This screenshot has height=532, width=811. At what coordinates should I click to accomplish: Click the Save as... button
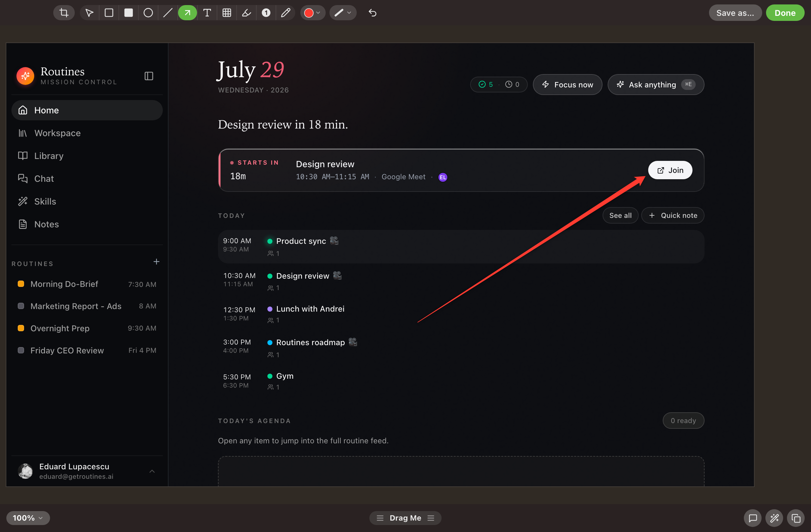[x=735, y=13]
